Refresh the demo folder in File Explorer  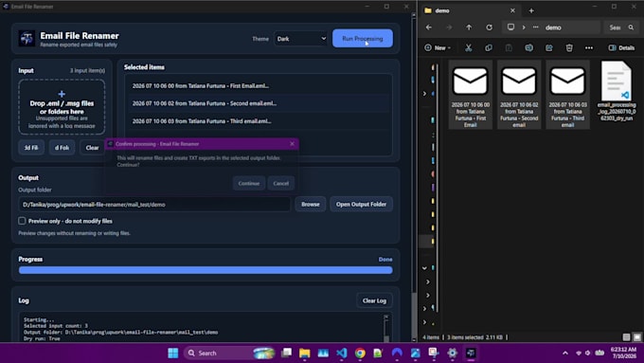[x=490, y=27]
